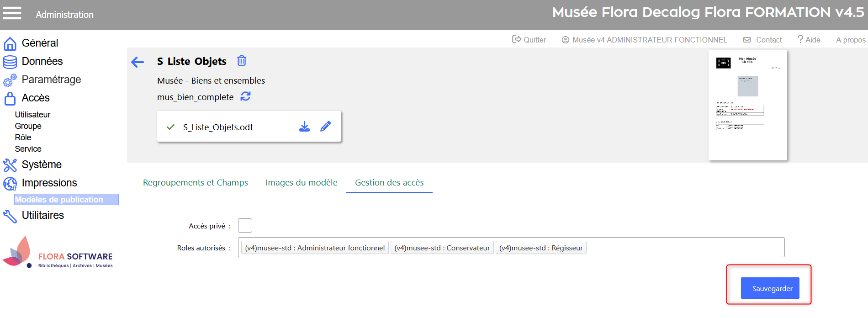
Task: Open the hamburger menu
Action: [x=12, y=13]
